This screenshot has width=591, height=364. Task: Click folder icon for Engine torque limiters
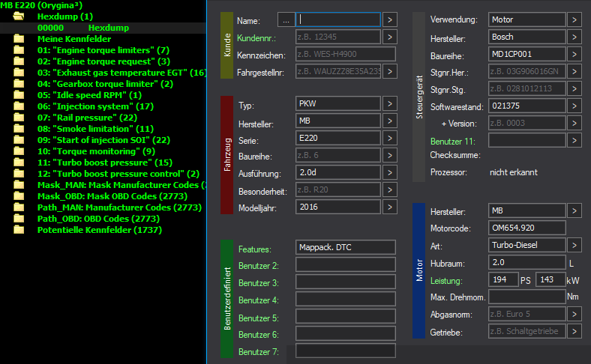pyautogui.click(x=19, y=50)
